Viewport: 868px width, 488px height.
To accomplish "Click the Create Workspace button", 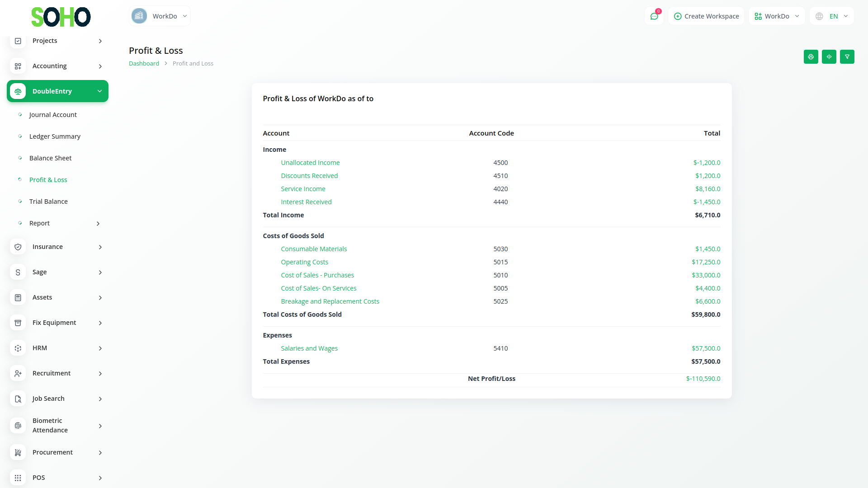I will coord(706,16).
